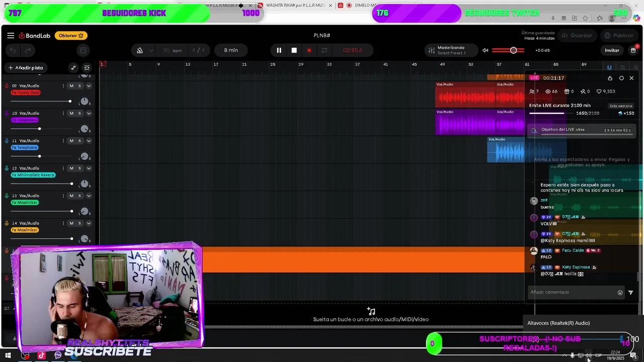Open the B min key selector

231,50
